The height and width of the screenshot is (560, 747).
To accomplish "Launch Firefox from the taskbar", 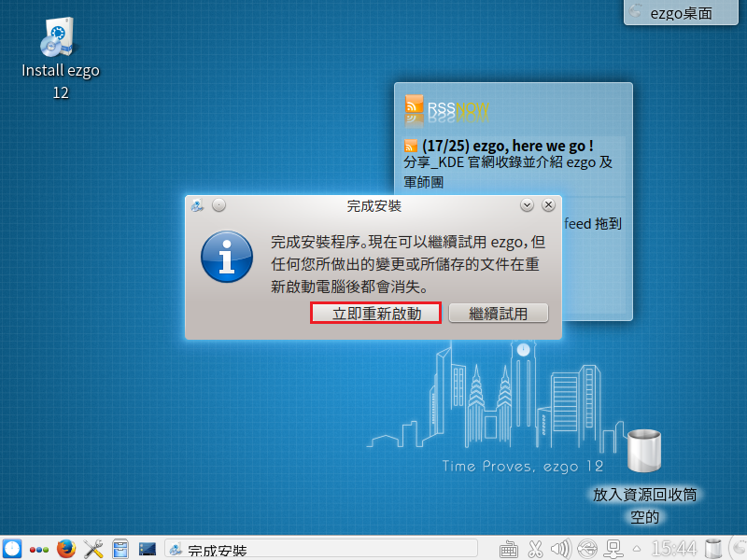I will click(x=66, y=549).
